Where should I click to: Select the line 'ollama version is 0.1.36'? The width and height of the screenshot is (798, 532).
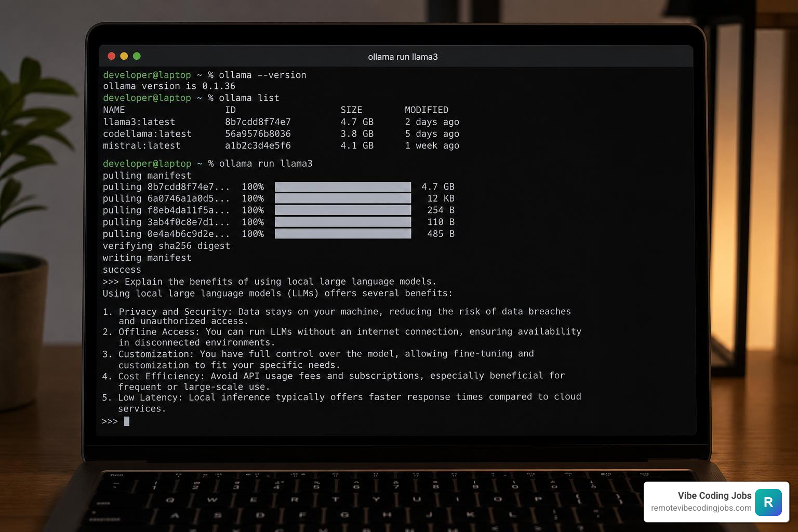[169, 86]
